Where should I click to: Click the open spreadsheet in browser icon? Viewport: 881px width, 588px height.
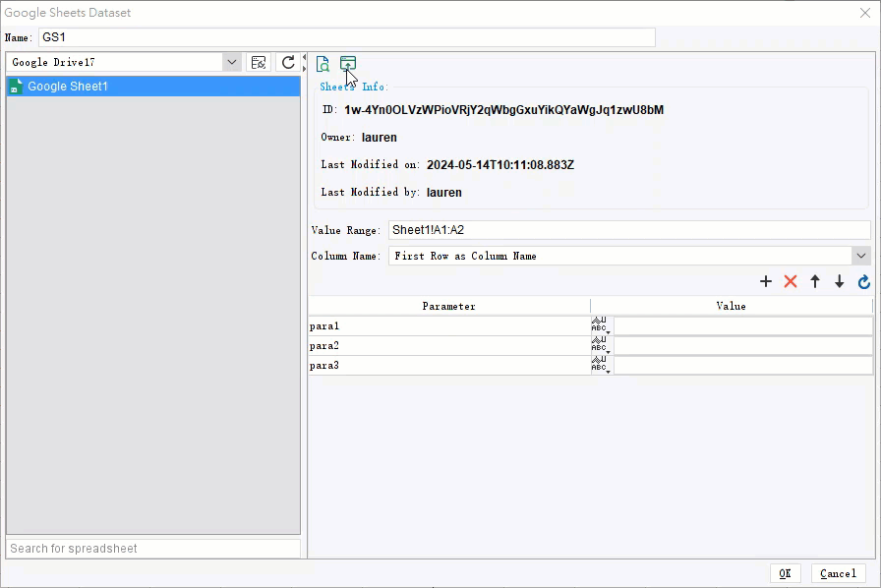[348, 63]
